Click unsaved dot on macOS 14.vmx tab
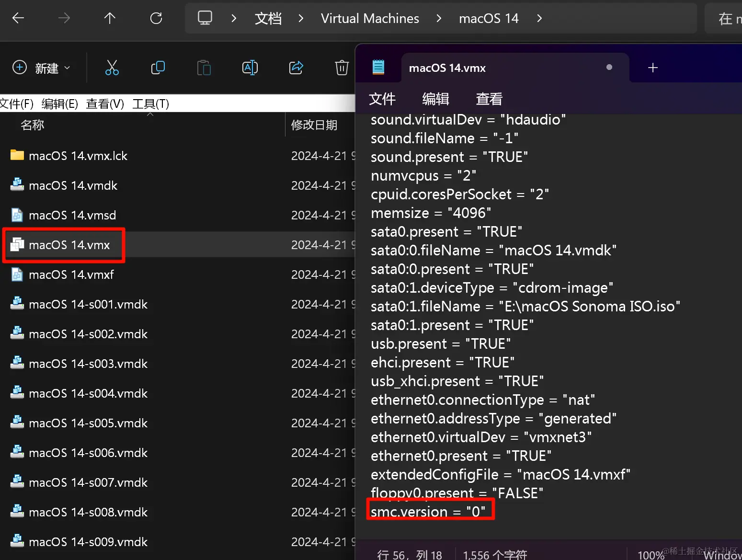Screen dimensions: 742x560 click(x=609, y=67)
